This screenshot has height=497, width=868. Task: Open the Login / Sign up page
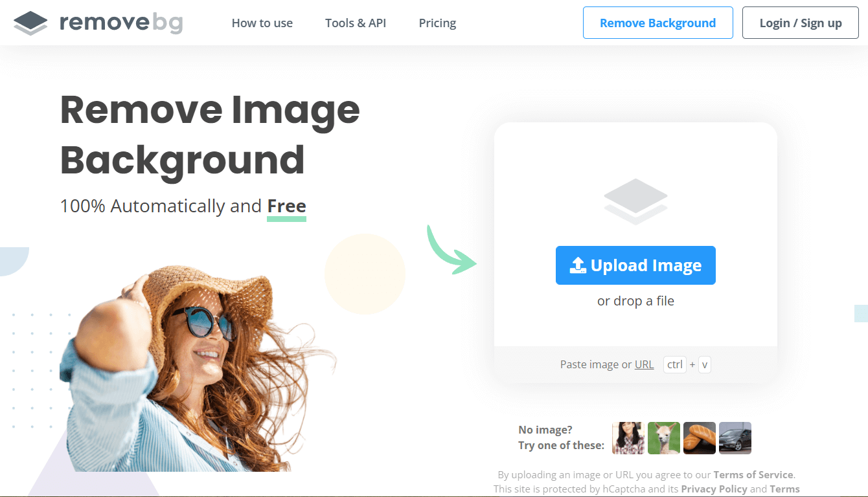click(x=801, y=23)
